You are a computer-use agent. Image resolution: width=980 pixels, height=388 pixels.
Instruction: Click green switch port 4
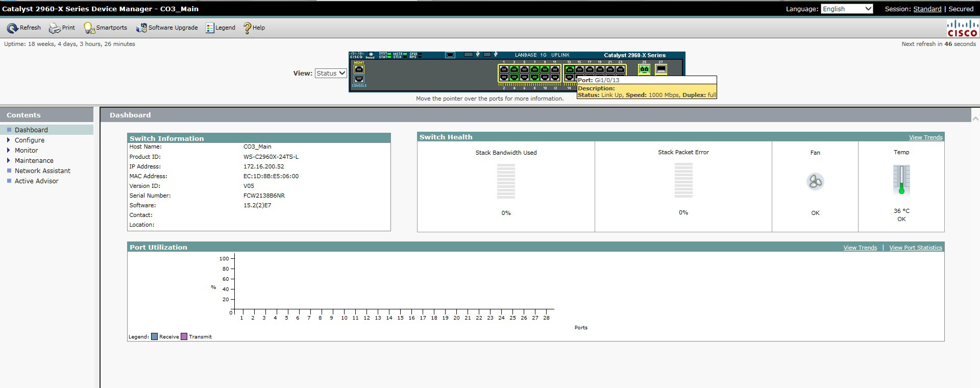(x=514, y=77)
